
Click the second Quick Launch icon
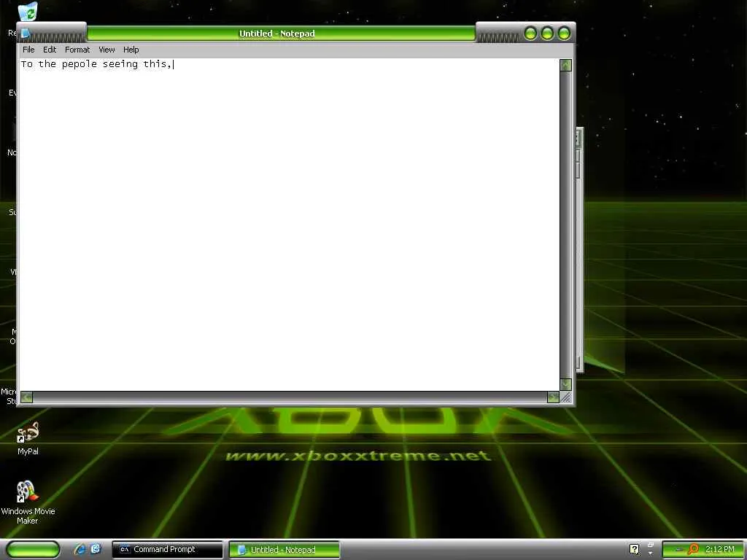[96, 549]
